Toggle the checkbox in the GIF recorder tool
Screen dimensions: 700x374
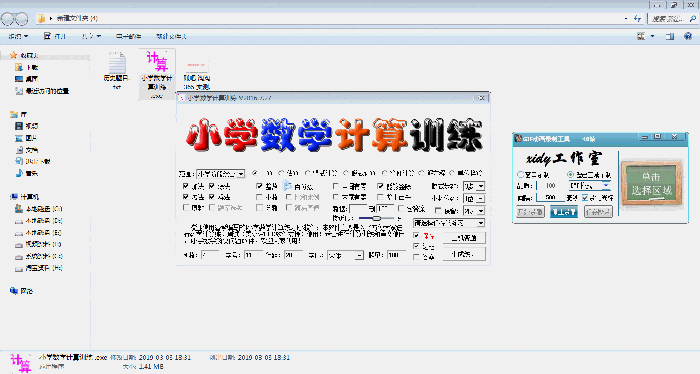[x=585, y=197]
